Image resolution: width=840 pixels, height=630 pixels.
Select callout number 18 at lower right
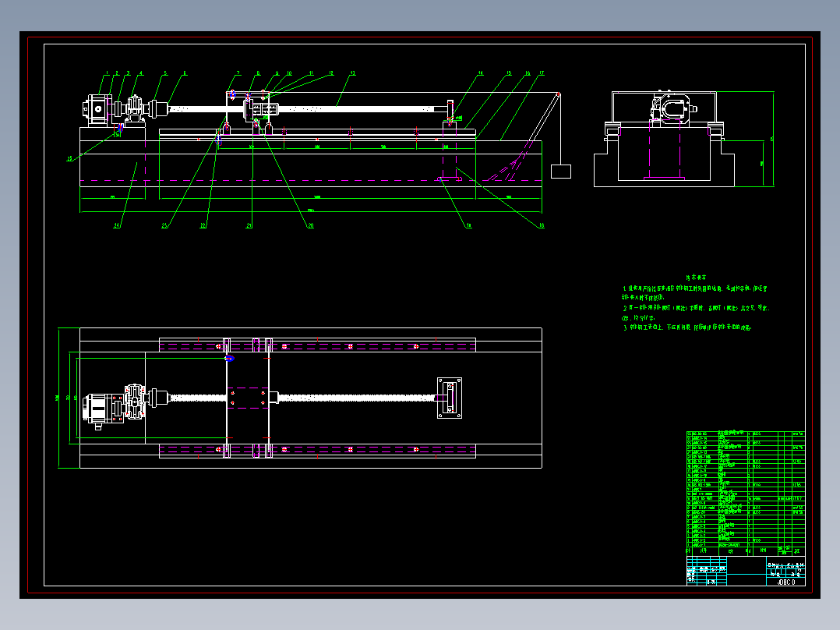coord(542,226)
